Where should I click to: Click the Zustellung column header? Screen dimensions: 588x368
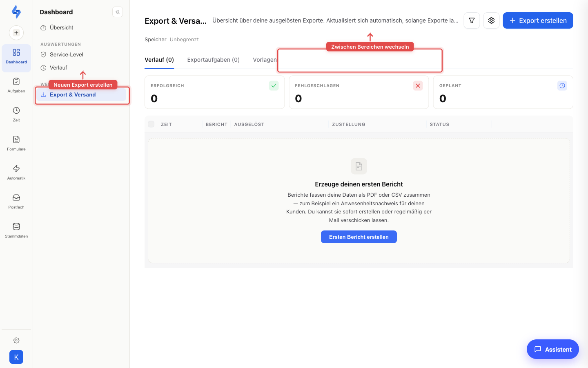coord(349,124)
